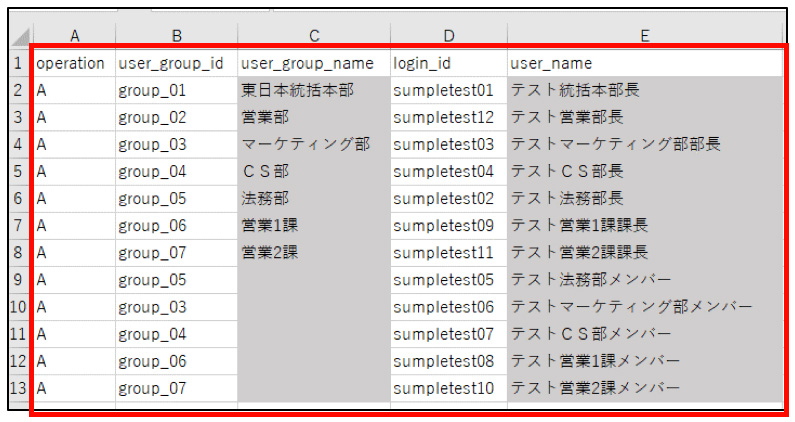Select cell group_01 in column B

pos(176,90)
